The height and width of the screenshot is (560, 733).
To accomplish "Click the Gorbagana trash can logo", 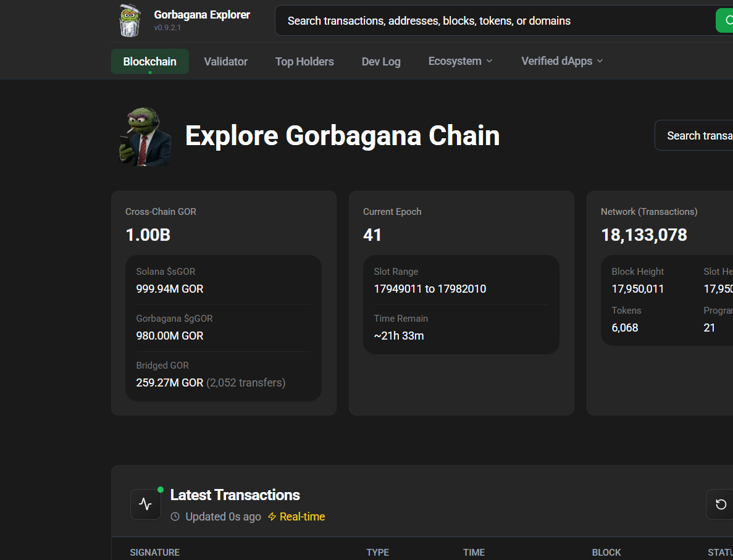I will (130, 20).
